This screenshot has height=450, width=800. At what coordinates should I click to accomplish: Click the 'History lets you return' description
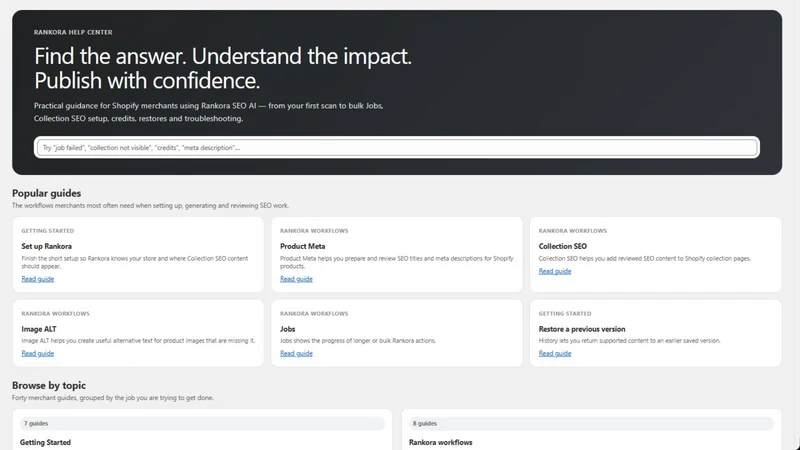(x=630, y=341)
